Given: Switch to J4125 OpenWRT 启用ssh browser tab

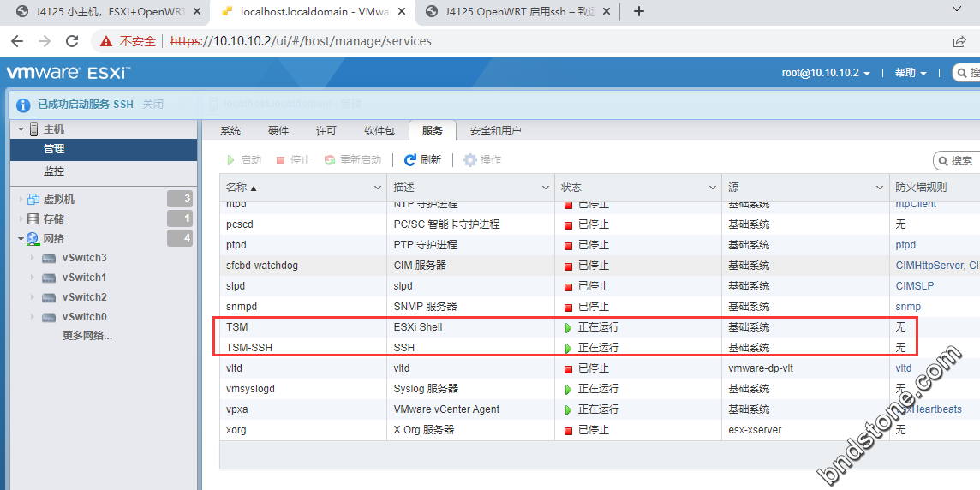Looking at the screenshot, I should (519, 11).
